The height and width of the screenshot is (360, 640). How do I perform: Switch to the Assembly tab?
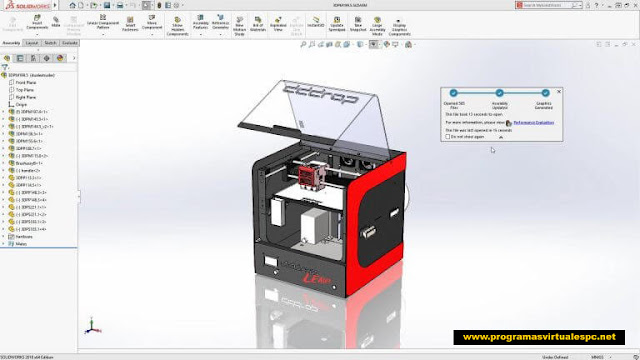click(11, 43)
